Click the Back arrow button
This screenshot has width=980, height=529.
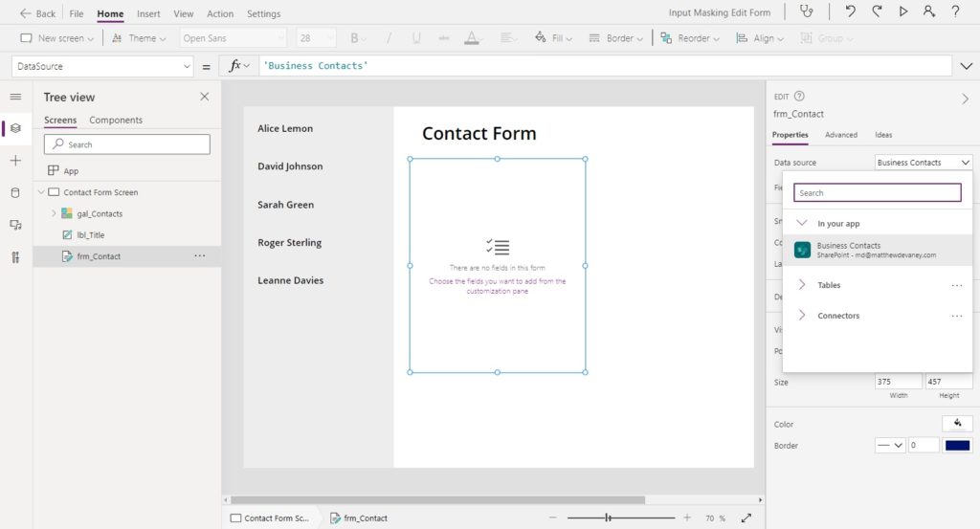pyautogui.click(x=37, y=13)
